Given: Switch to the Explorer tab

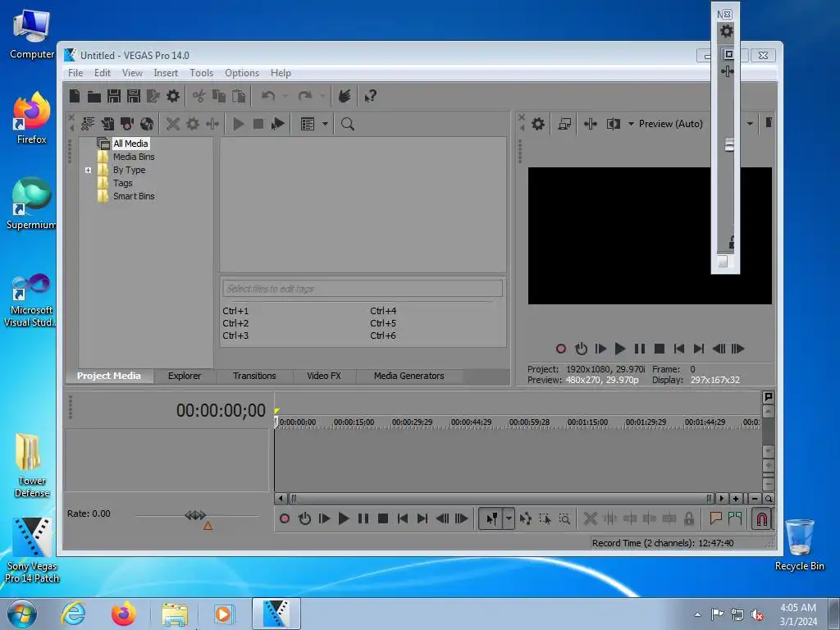Looking at the screenshot, I should (x=185, y=376).
